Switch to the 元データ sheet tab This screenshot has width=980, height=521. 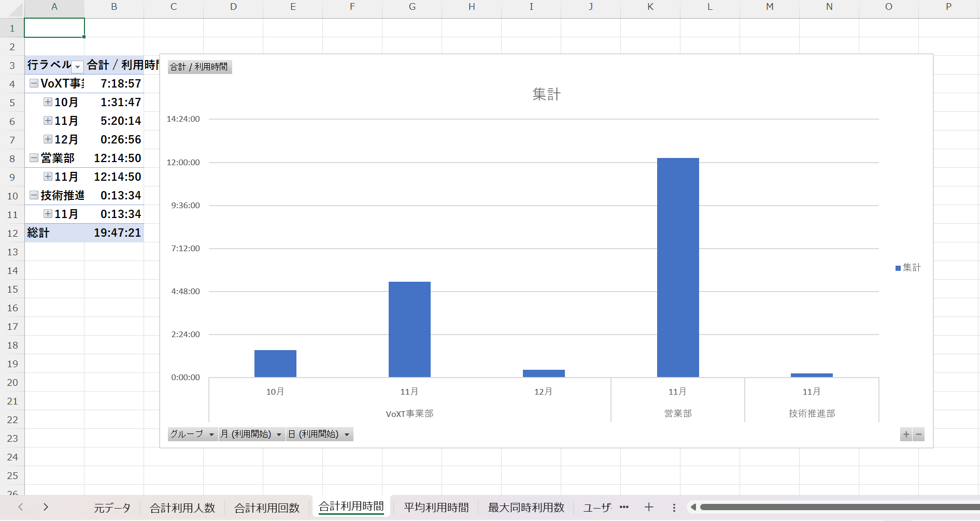point(112,508)
